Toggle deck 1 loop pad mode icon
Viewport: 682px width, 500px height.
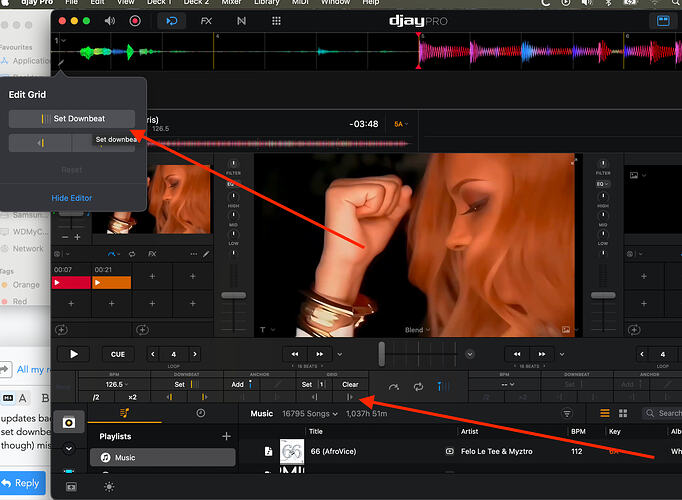[x=132, y=254]
